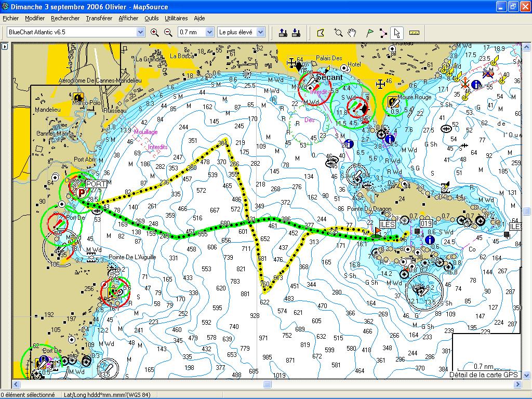This screenshot has height=399, width=532.
Task: Click the 0 élément sélectionné status text
Action: (28, 395)
